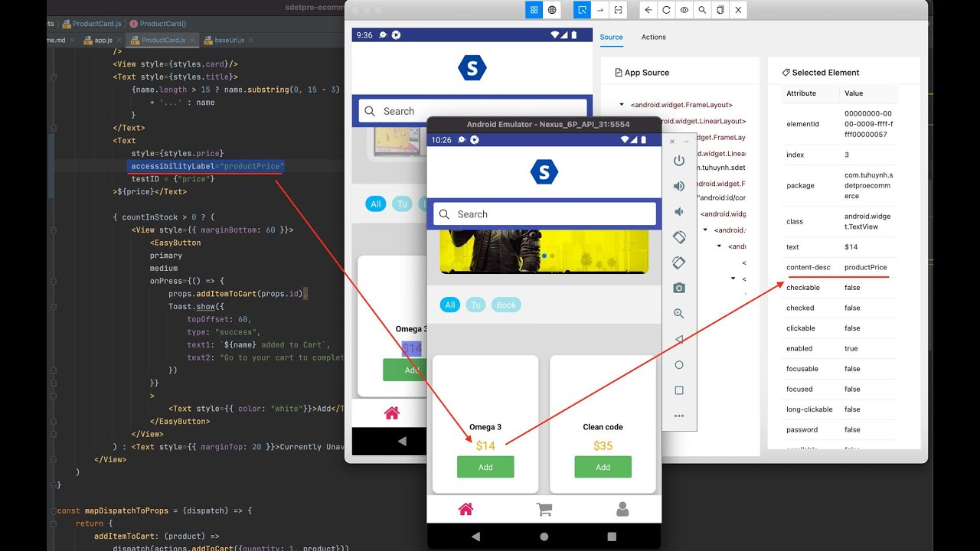Take emulator screenshot with camera icon
Image resolution: width=980 pixels, height=551 pixels.
[x=678, y=288]
